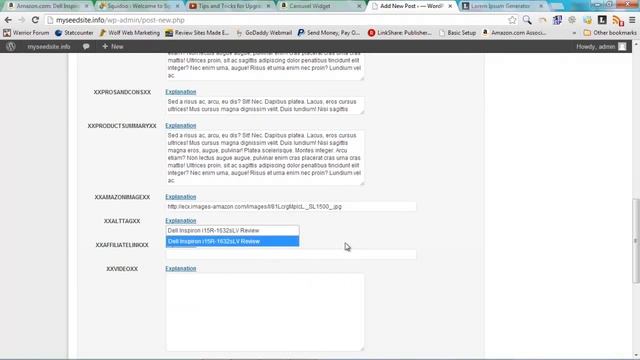The height and width of the screenshot is (360, 640).
Task: Click inside the empty XXVIDEOXX text area
Action: [265, 312]
